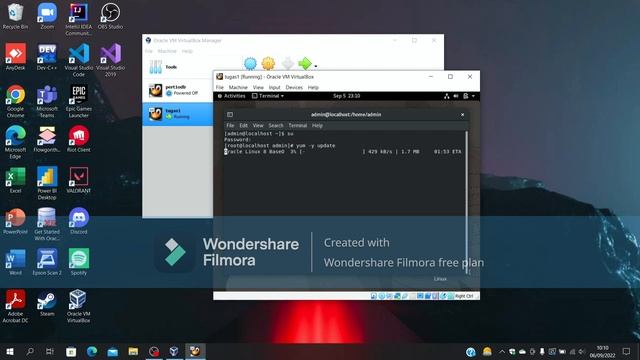
Task: Open Help menu in VirtualBox Manager window
Action: pos(187,51)
